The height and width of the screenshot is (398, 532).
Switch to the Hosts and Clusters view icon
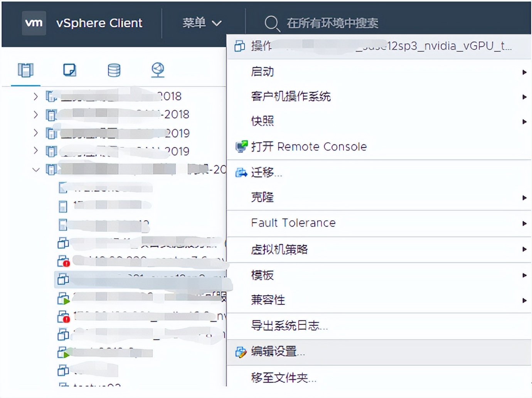click(x=26, y=70)
